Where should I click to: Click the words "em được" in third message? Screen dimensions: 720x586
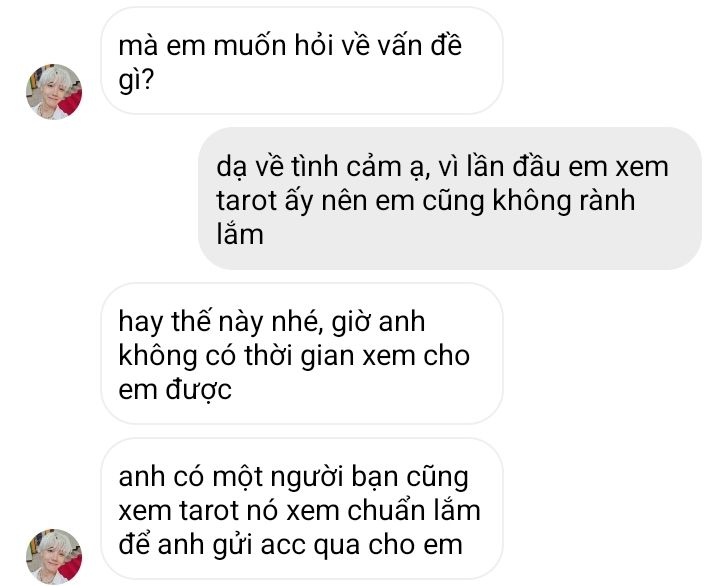(175, 389)
